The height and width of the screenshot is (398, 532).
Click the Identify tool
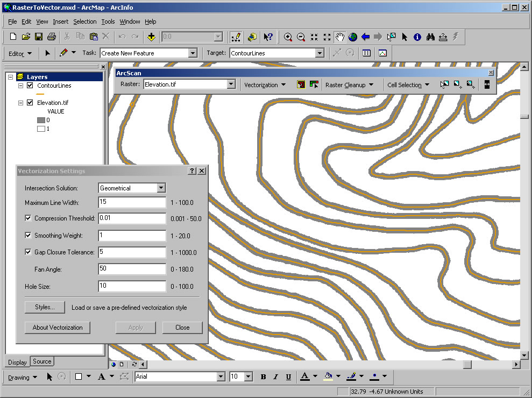[417, 37]
